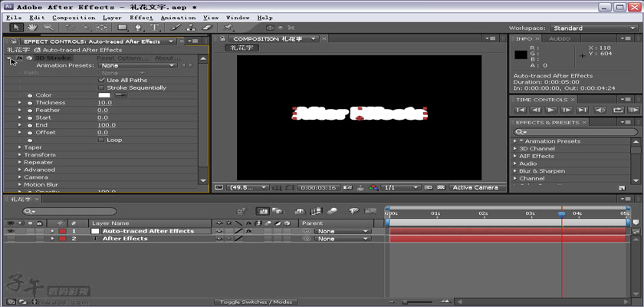The height and width of the screenshot is (307, 644).
Task: Toggle effects switch on Auto-traced layer row
Action: (x=248, y=231)
